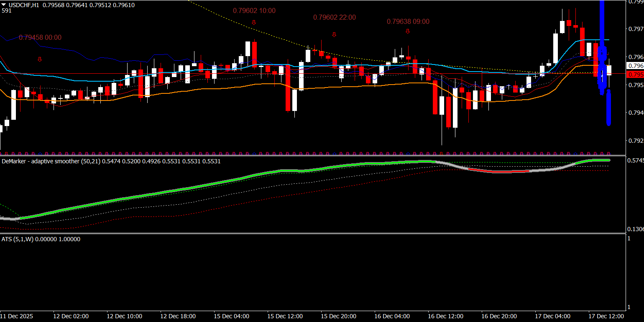644x322 pixels.
Task: Click the 16 Dec 20:00 time axis label
Action: 499,316
